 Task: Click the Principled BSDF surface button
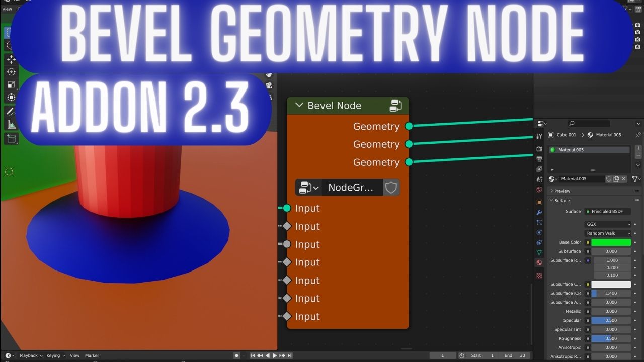click(607, 211)
